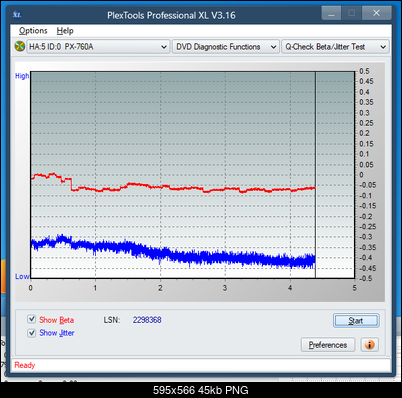The height and width of the screenshot is (398, 402).
Task: Click the LSN label
Action: coord(112,320)
